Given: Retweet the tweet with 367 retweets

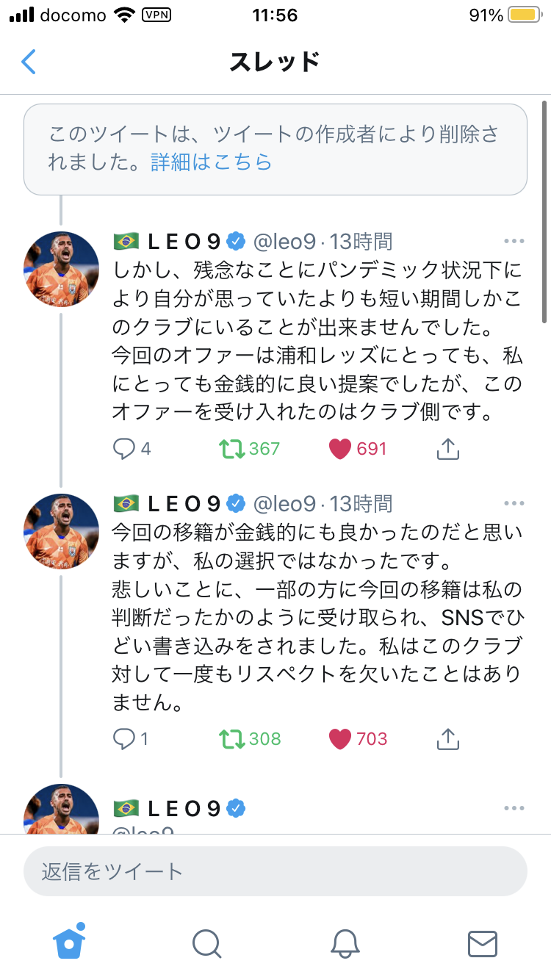Looking at the screenshot, I should click(232, 449).
